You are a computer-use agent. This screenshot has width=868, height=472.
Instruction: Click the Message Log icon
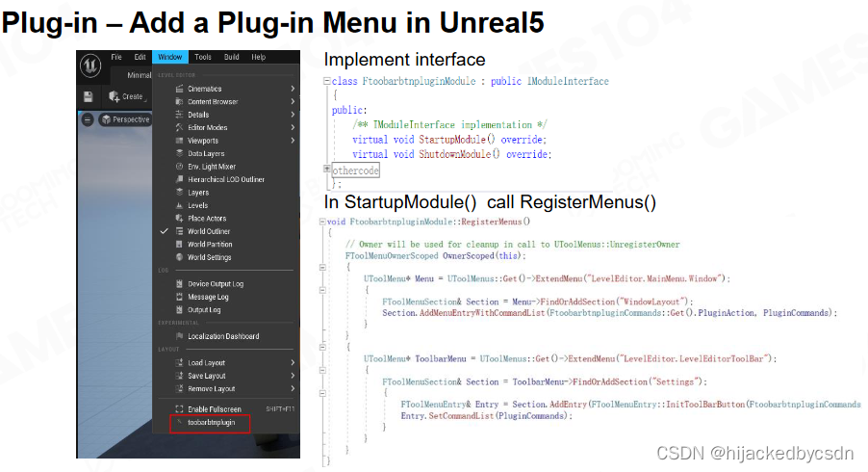pos(179,297)
